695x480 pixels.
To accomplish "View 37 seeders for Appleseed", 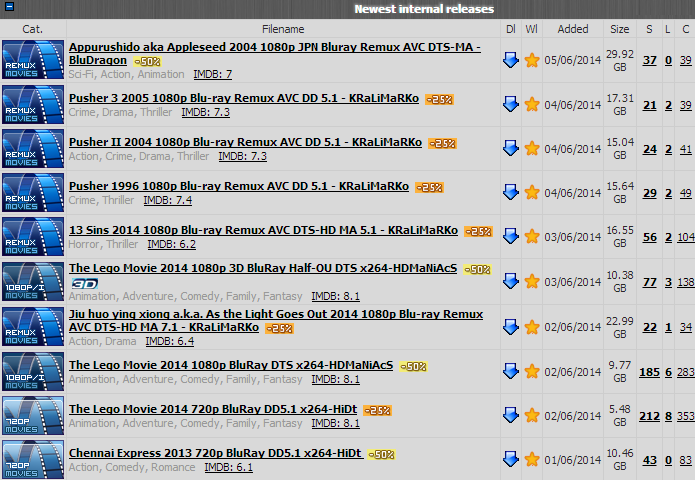I will point(650,60).
